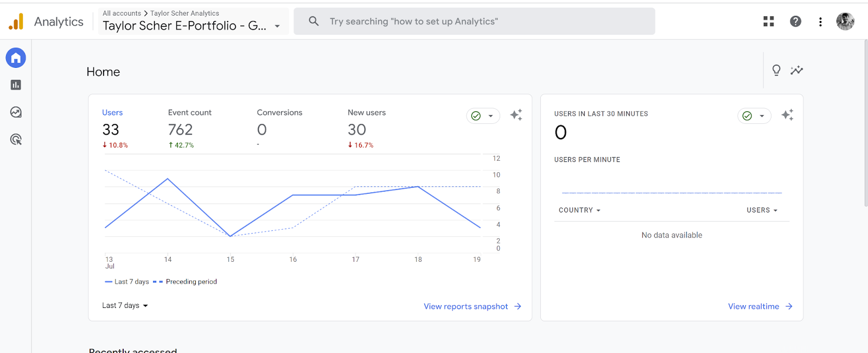This screenshot has width=868, height=353.
Task: Click the USERS IN LAST 30 MINUTES label
Action: tap(601, 114)
